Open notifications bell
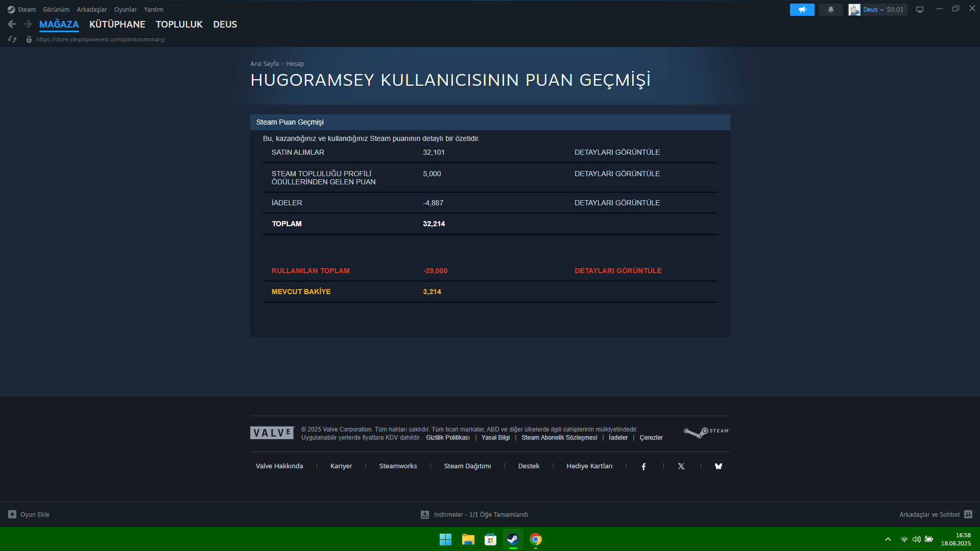This screenshot has width=980, height=551. [x=830, y=9]
